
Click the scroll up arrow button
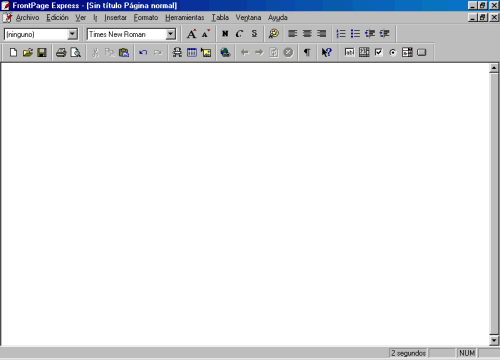(x=494, y=68)
